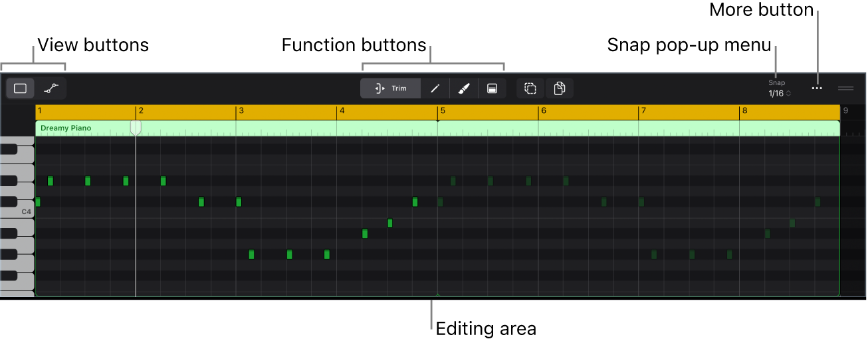Image resolution: width=868 pixels, height=347 pixels.
Task: Click bar number 5 in the ruler
Action: pyautogui.click(x=443, y=112)
